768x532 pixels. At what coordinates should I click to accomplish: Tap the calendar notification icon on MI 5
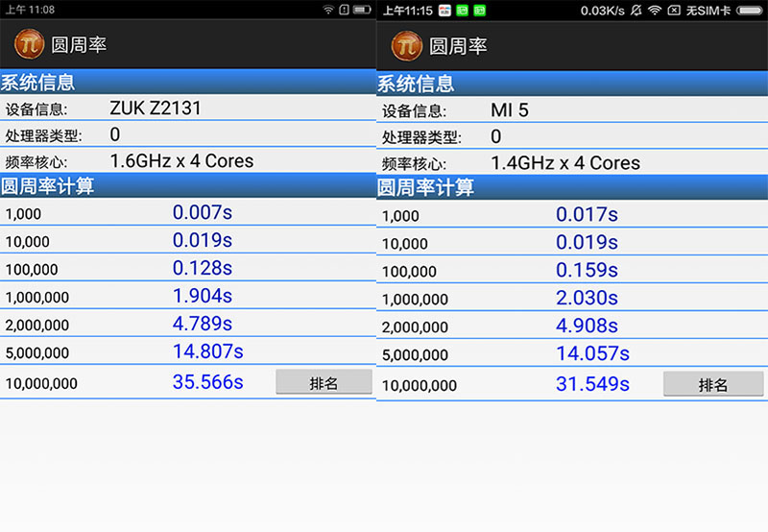click(444, 11)
